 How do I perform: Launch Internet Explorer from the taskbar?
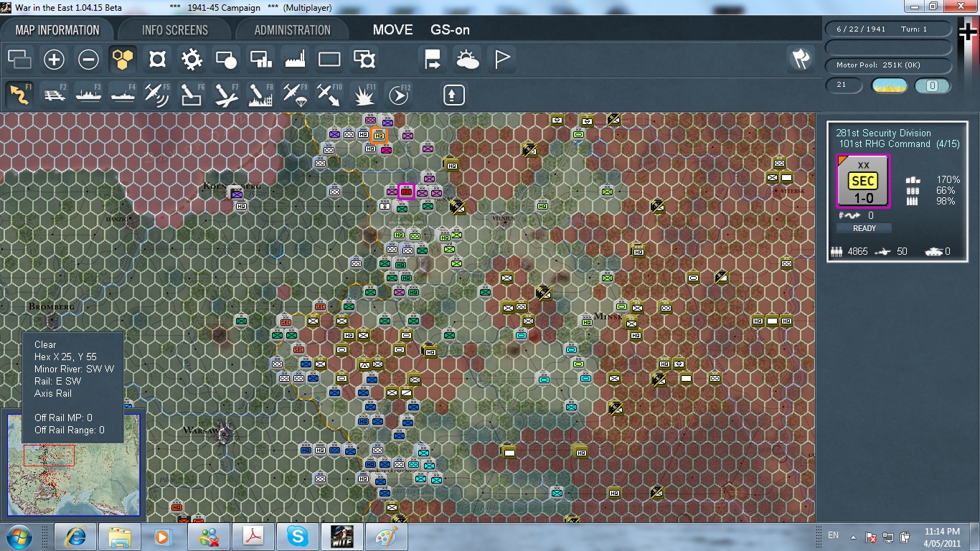pyautogui.click(x=75, y=537)
